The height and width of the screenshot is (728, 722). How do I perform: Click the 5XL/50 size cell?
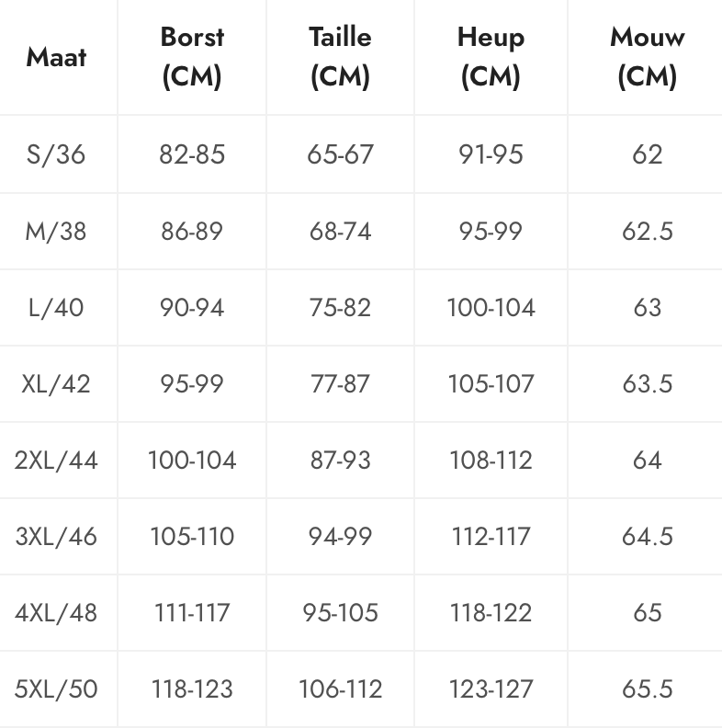pyautogui.click(x=56, y=688)
